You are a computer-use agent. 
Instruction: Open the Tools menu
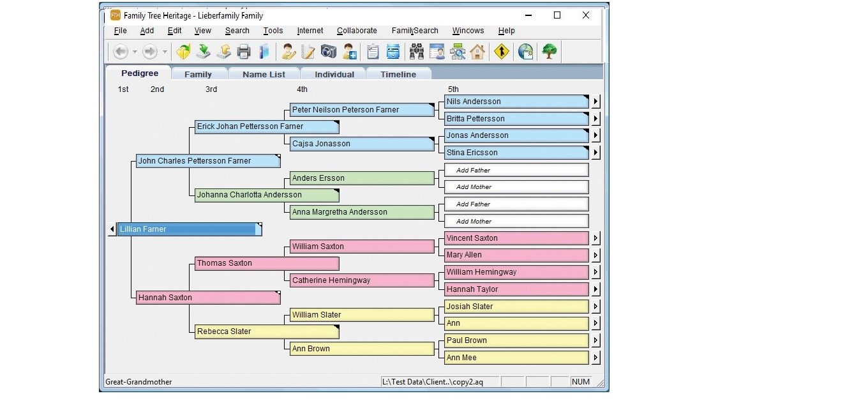273,31
